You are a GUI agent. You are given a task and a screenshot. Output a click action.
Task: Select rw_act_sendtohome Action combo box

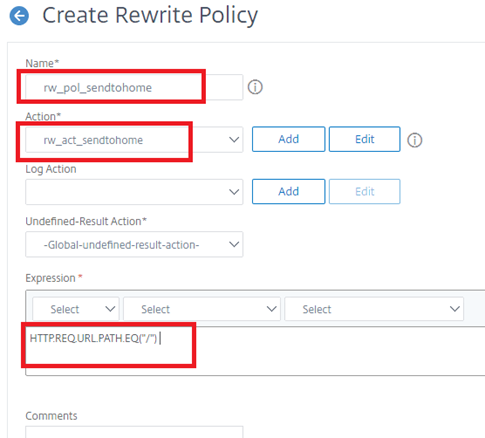(134, 140)
